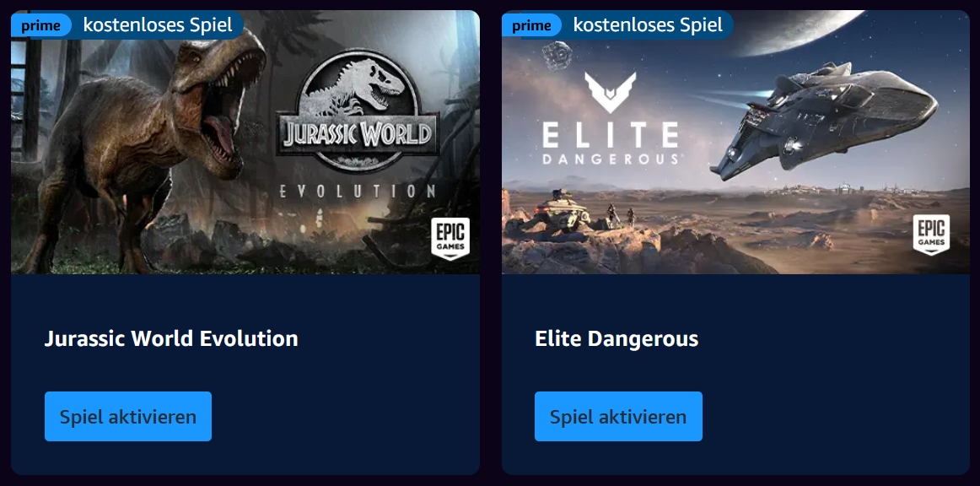Activate the Elite Dangerous game
Screen dimensions: 980x486
618,417
